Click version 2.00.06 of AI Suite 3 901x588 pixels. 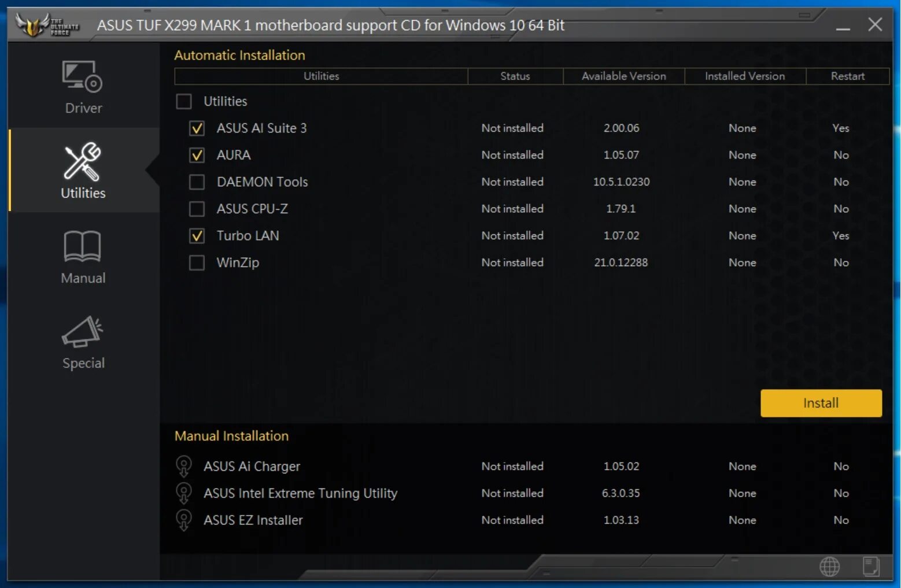coord(621,128)
